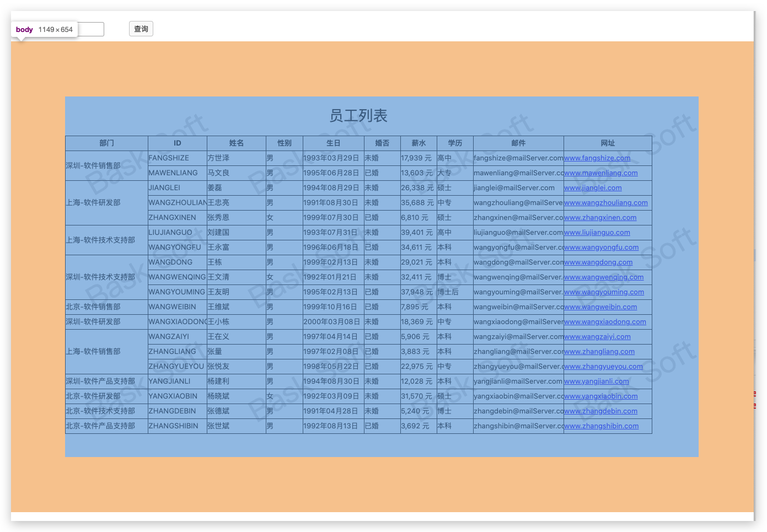Click the 部门 column header
This screenshot has height=532, width=767.
106,143
